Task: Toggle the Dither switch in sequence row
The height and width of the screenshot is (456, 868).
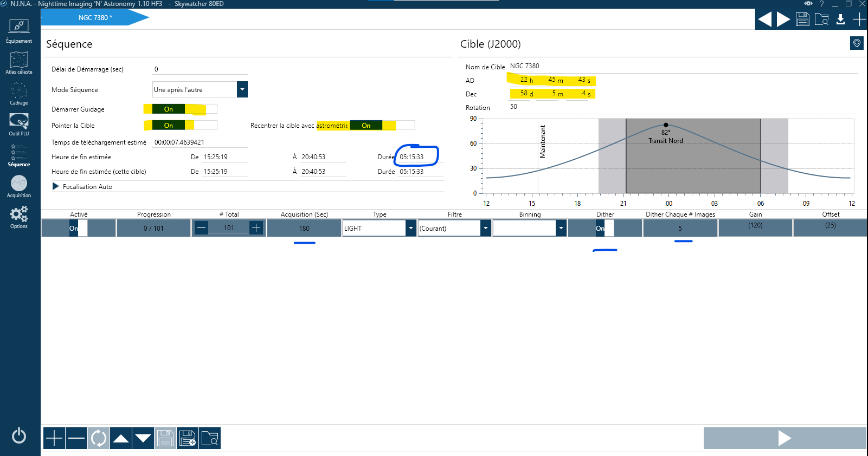Action: pyautogui.click(x=605, y=228)
